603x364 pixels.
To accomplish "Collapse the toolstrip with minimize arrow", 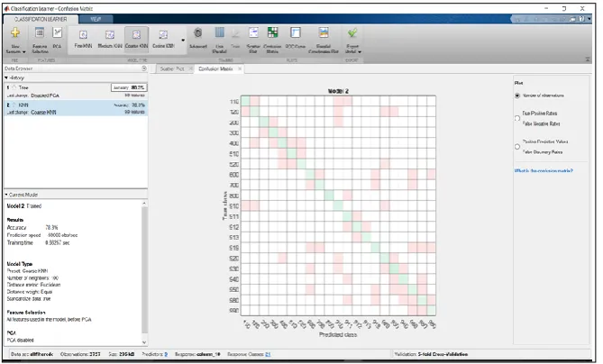I will pyautogui.click(x=588, y=59).
